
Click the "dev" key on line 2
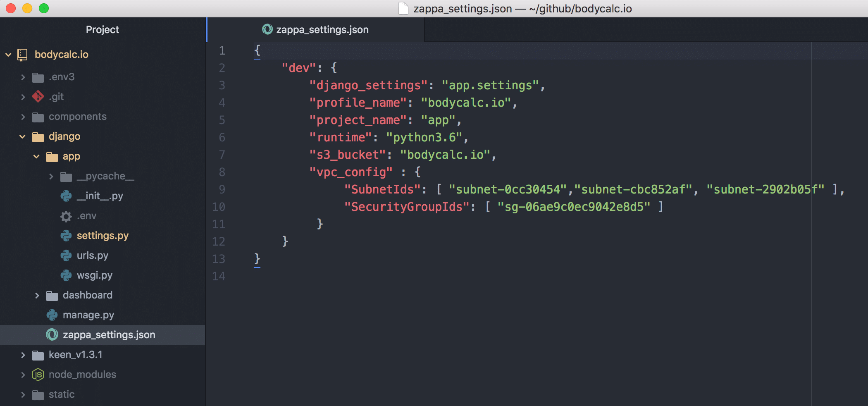tap(299, 68)
